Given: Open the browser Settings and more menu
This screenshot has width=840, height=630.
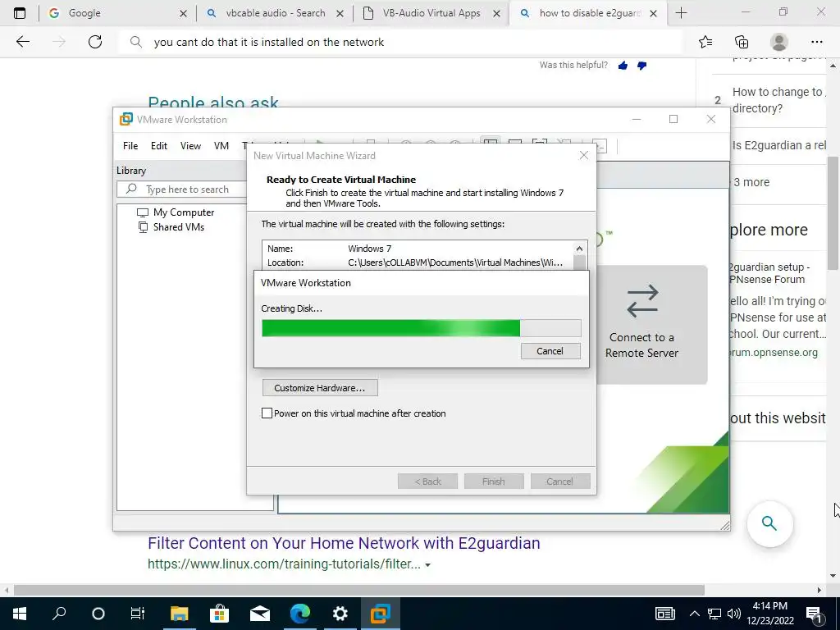Looking at the screenshot, I should [x=816, y=42].
